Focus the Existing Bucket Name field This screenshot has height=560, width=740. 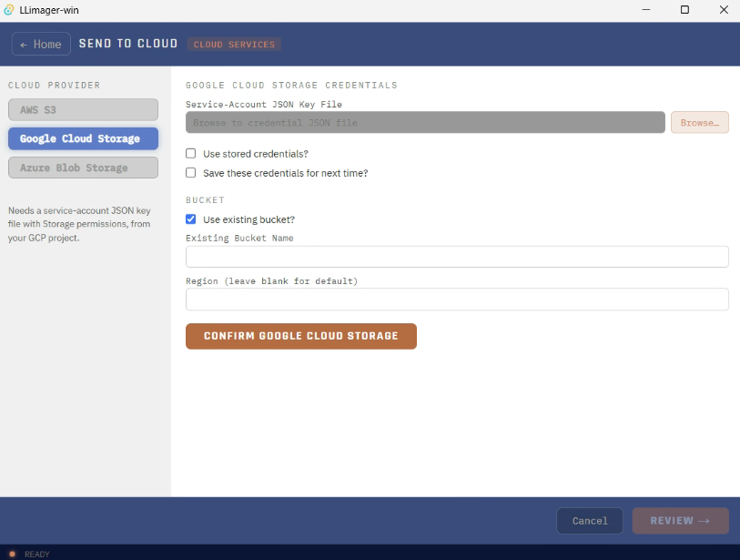click(x=457, y=257)
